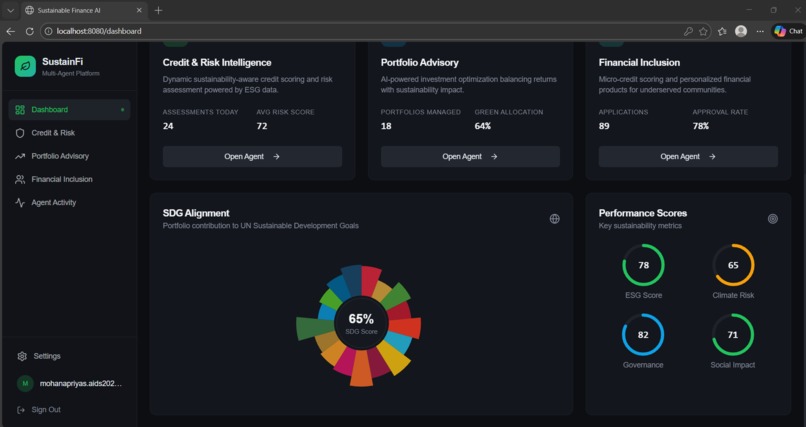
Task: Click the SustainFi green leaf logo
Action: click(25, 66)
